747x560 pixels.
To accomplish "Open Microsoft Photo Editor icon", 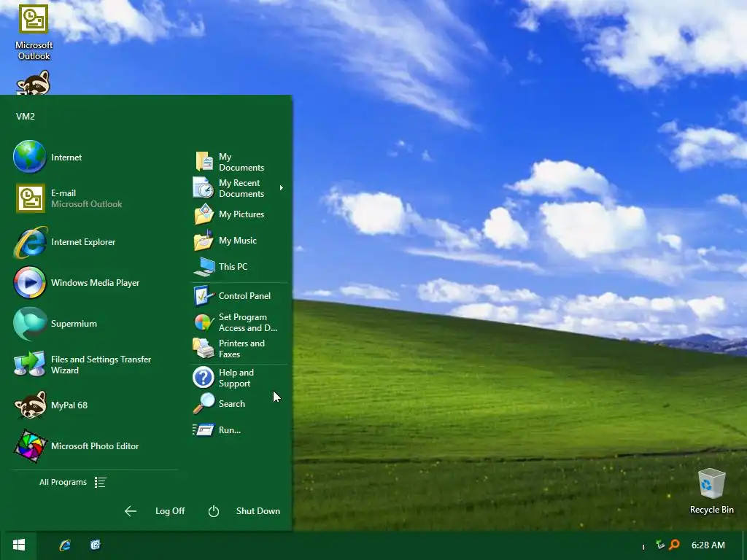I will (x=31, y=446).
